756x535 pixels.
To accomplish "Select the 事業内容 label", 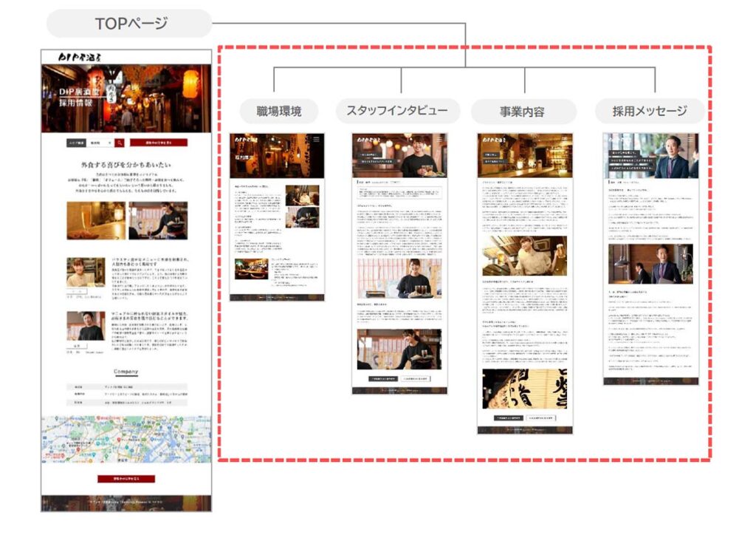I will coord(523,112).
